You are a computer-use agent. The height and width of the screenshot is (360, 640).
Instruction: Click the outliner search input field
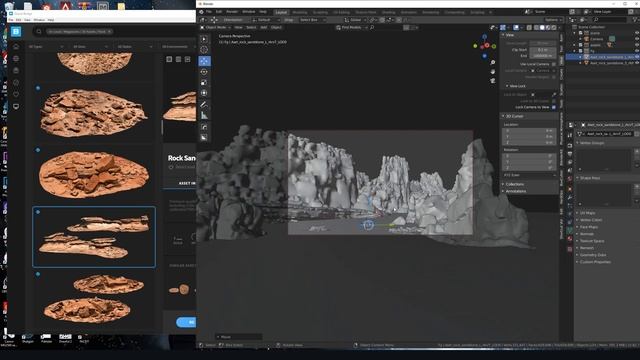click(609, 19)
